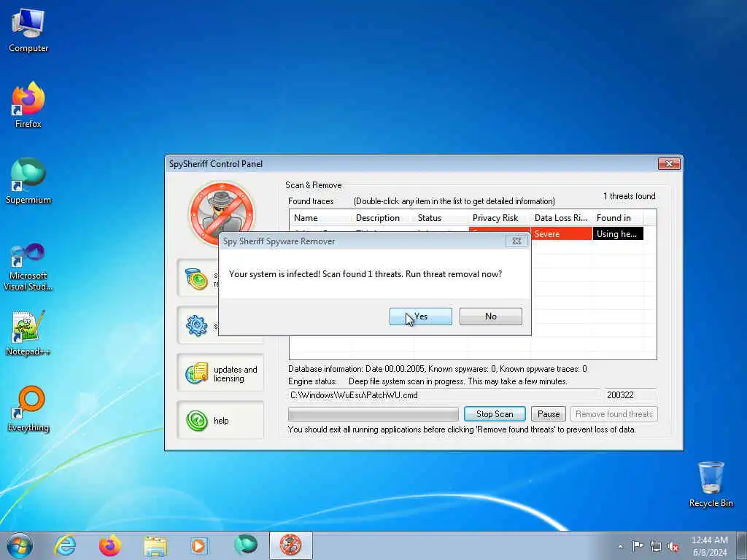Sort list by Description column header
The image size is (747, 560).
coord(382,217)
